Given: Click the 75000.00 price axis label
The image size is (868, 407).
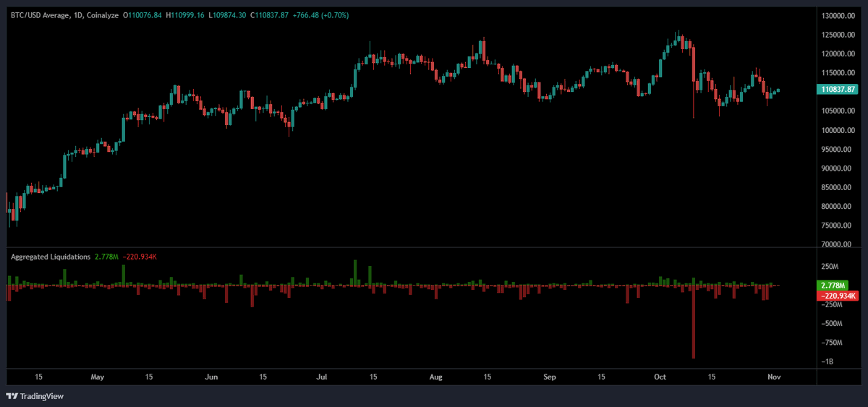Looking at the screenshot, I should 836,226.
